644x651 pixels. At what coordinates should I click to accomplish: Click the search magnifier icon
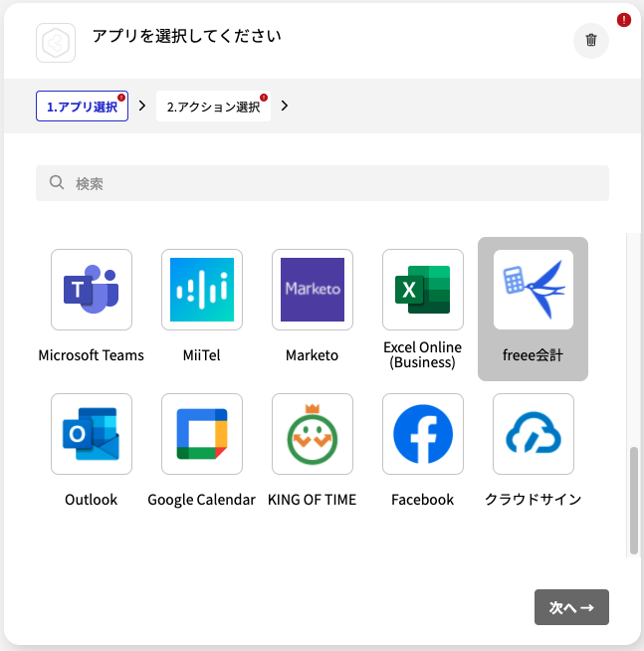tap(57, 182)
